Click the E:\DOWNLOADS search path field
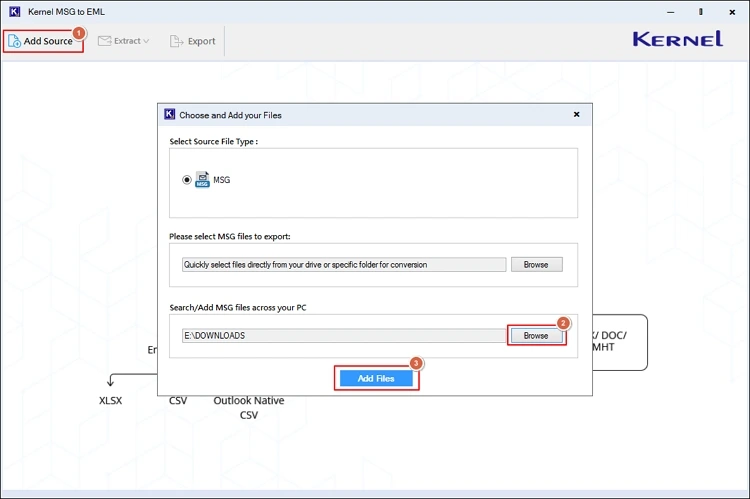This screenshot has height=499, width=750. click(x=344, y=335)
